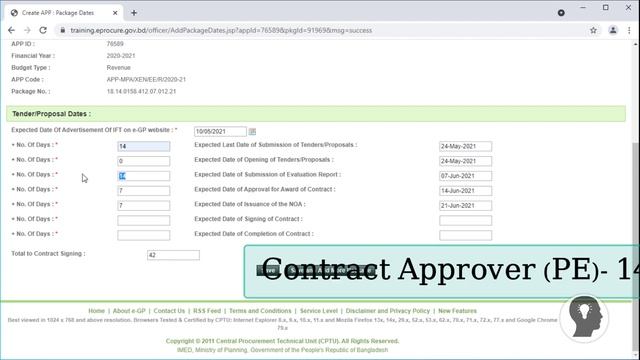Click Last Date of Submission date field

466,146
